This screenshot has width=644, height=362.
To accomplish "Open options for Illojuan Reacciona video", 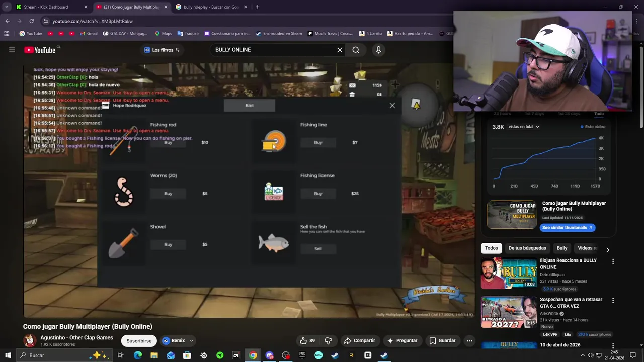I will [613, 261].
